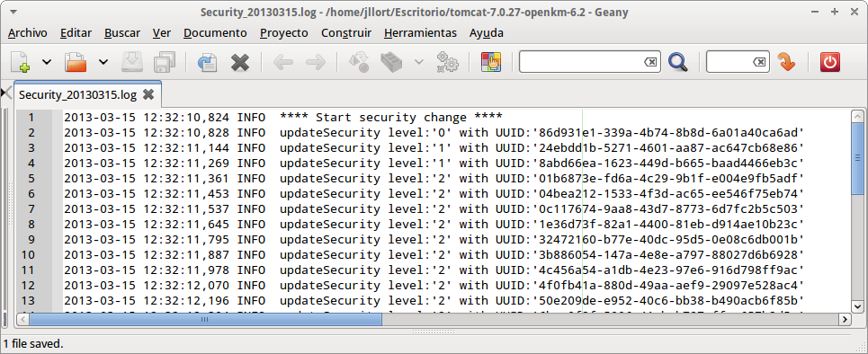The width and height of the screenshot is (868, 354).
Task: Click the New file toolbar icon
Action: pos(21,62)
